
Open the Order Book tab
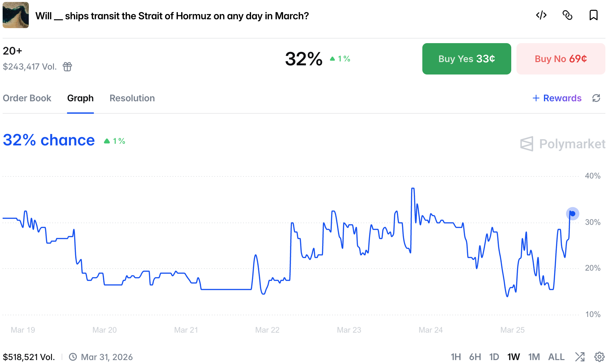click(x=27, y=98)
